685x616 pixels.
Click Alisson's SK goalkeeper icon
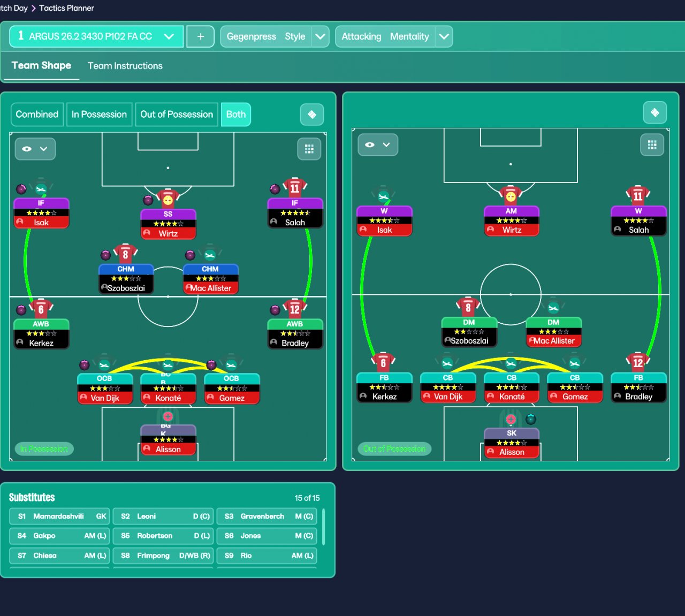tap(511, 419)
